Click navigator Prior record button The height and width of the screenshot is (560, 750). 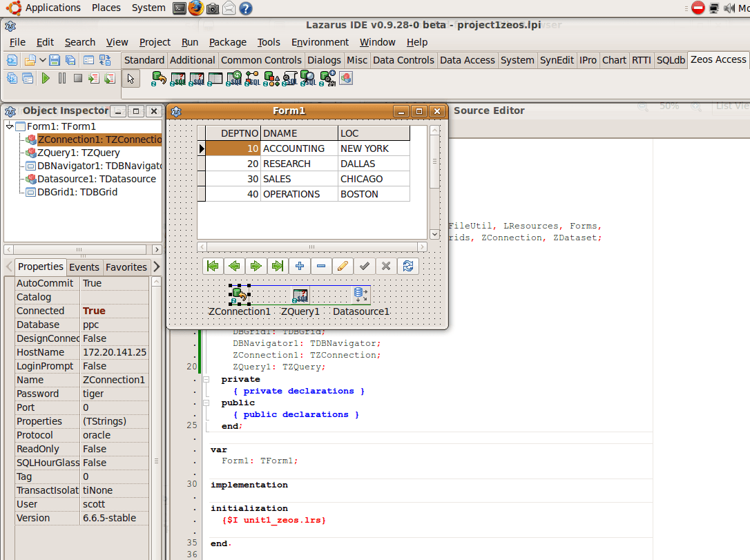[234, 267]
